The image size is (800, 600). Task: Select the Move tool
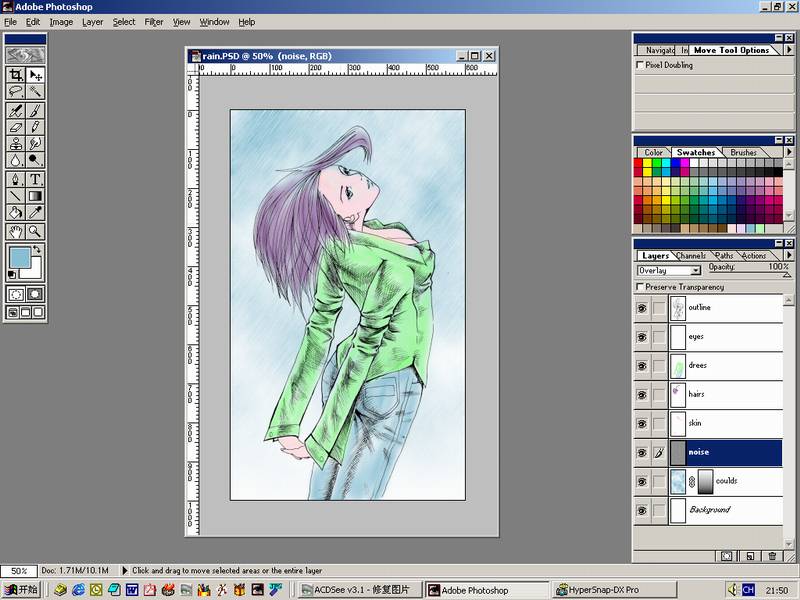35,76
